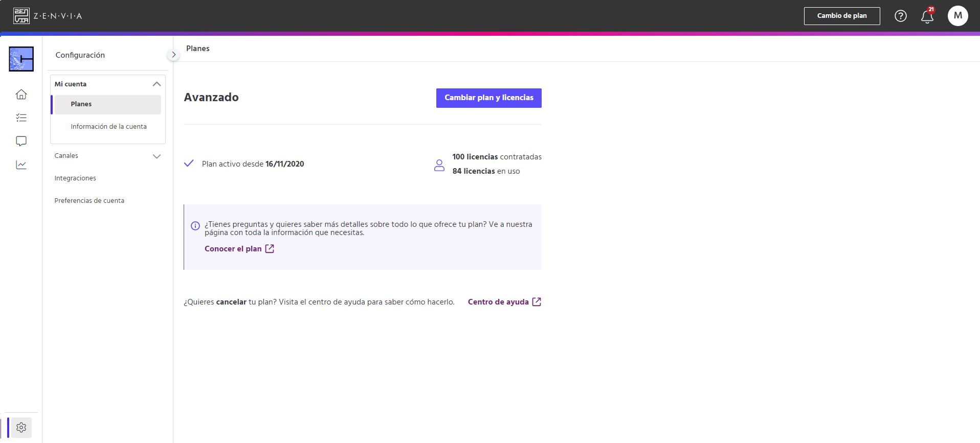Open the reports chart icon in sidebar
The image size is (980, 443).
pyautogui.click(x=21, y=165)
